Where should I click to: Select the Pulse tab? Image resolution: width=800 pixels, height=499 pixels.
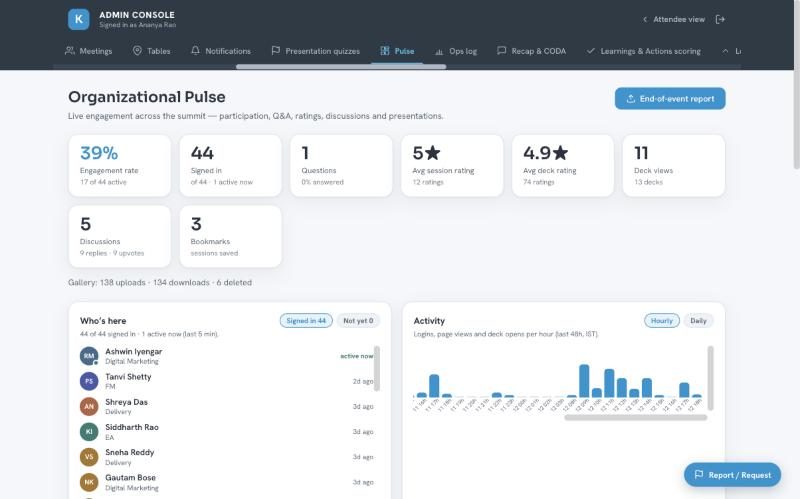tap(397, 51)
